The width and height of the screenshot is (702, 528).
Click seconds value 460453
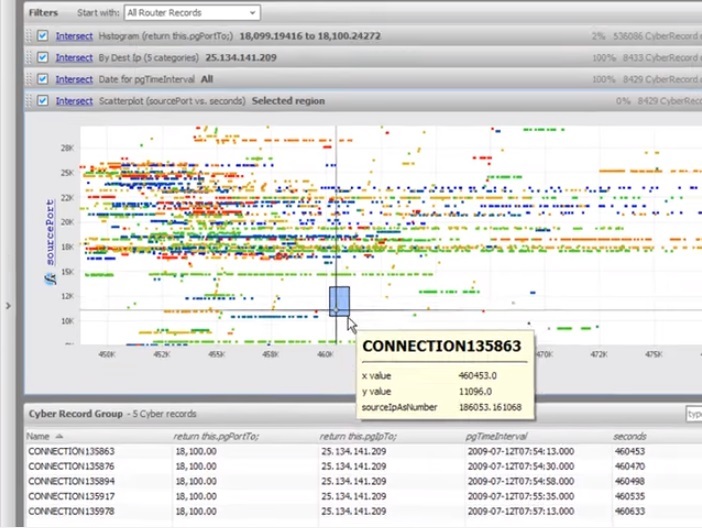630,451
